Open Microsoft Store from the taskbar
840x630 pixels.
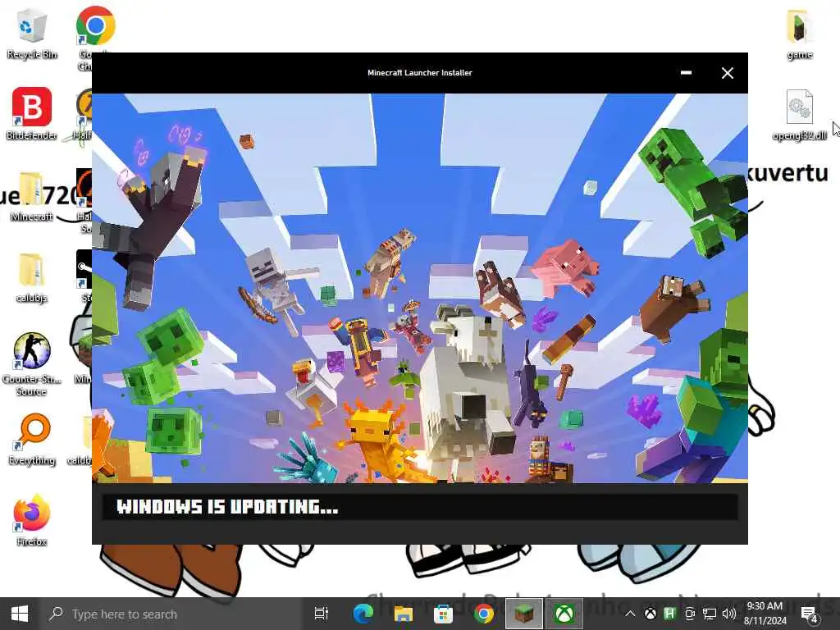443,614
